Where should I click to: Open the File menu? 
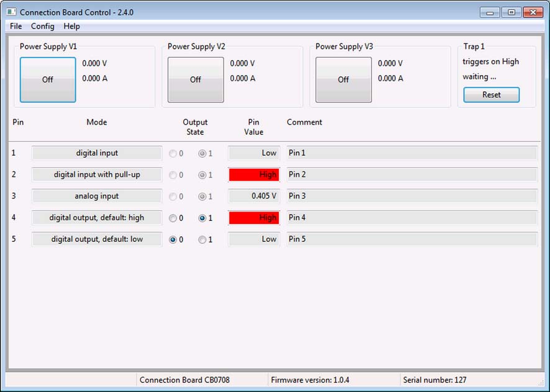15,26
